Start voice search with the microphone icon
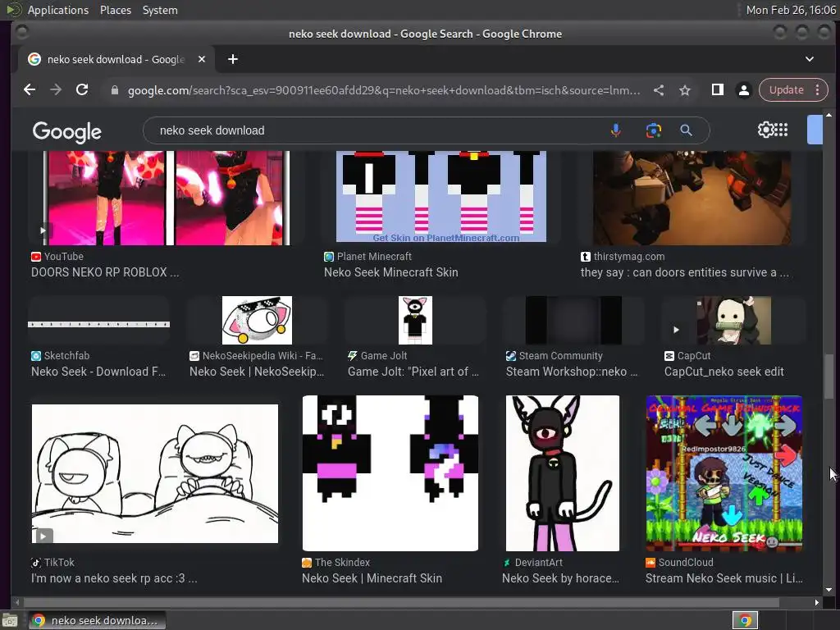 [616, 130]
